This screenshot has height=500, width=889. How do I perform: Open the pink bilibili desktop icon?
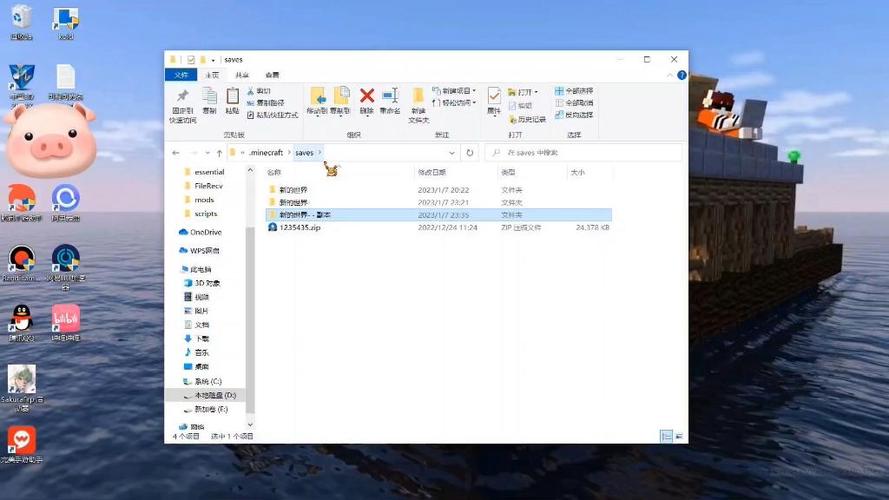click(66, 323)
